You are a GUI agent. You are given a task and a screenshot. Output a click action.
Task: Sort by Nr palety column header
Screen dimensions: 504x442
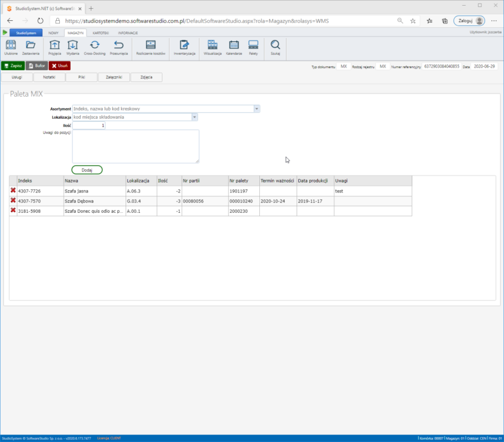244,181
